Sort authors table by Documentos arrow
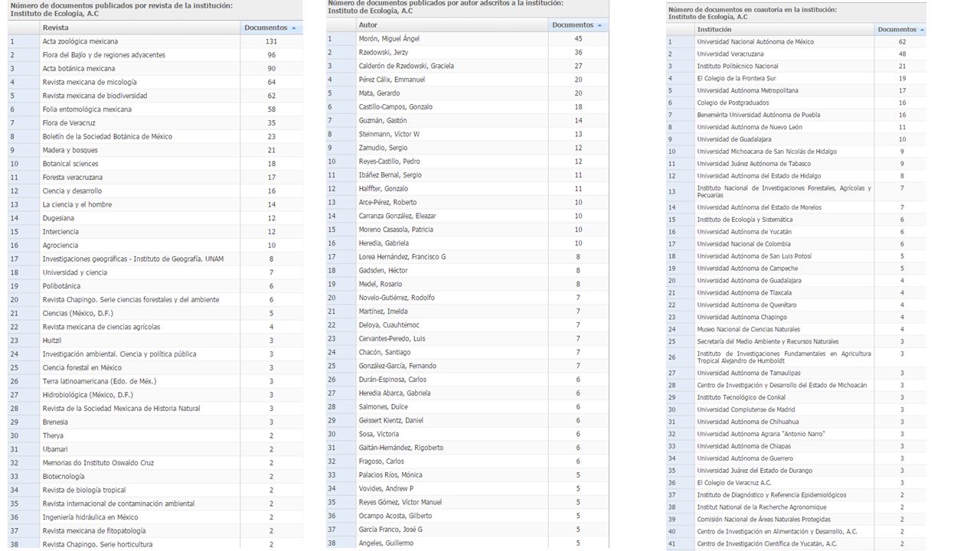980x551 pixels. click(x=599, y=25)
